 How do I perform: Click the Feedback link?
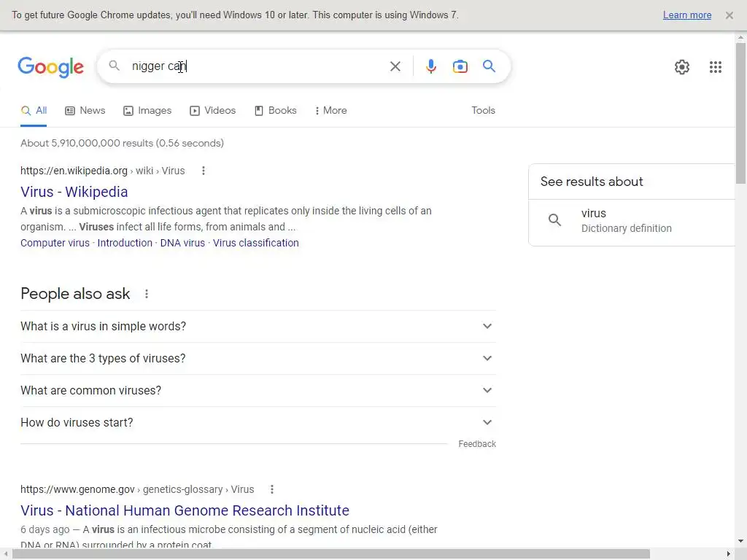pyautogui.click(x=477, y=444)
